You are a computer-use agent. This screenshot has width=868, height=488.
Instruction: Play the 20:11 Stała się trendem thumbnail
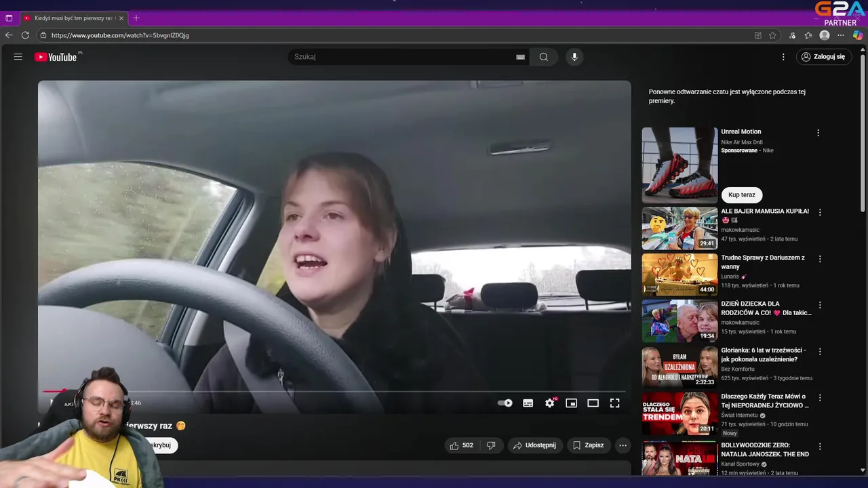679,413
